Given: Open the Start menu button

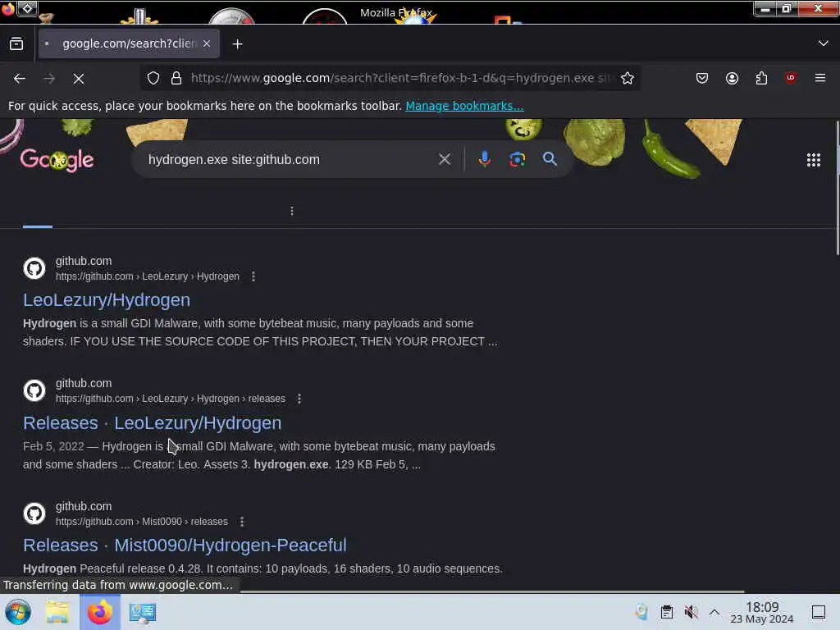Looking at the screenshot, I should (x=18, y=612).
